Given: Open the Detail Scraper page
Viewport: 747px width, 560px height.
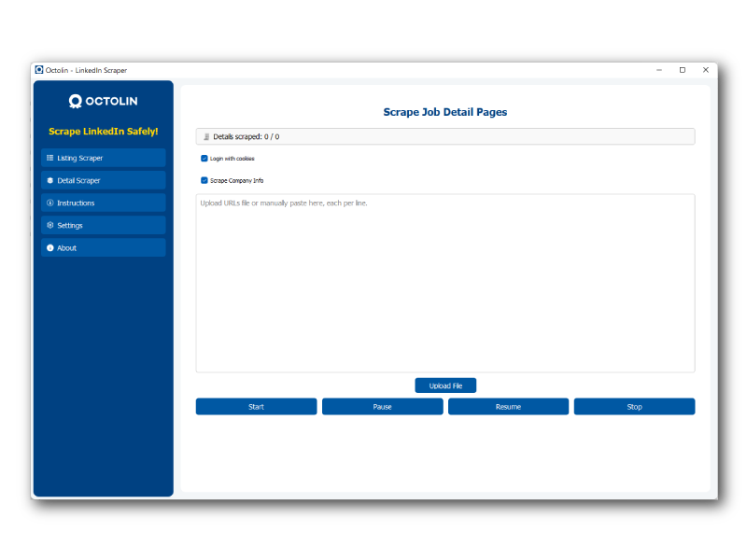Looking at the screenshot, I should coord(104,180).
